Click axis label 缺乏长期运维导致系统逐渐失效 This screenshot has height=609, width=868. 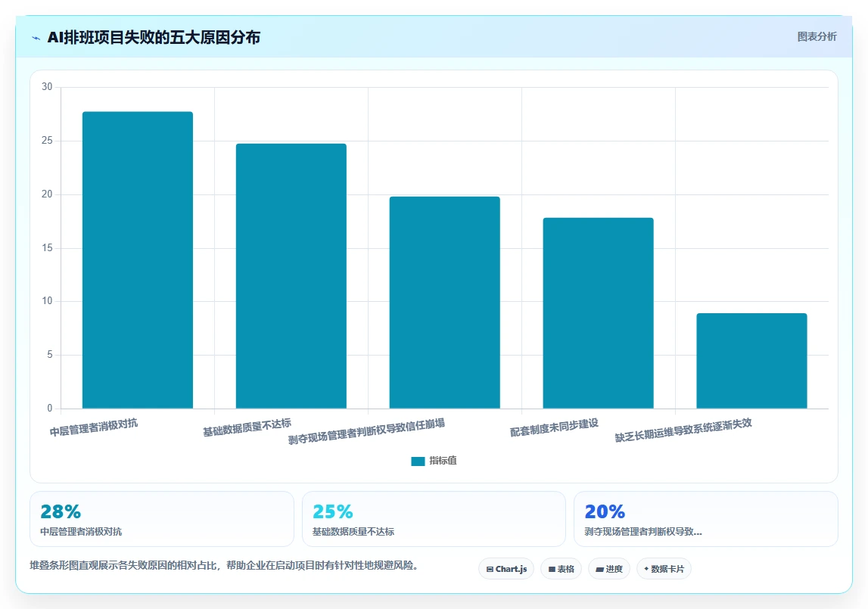point(683,430)
